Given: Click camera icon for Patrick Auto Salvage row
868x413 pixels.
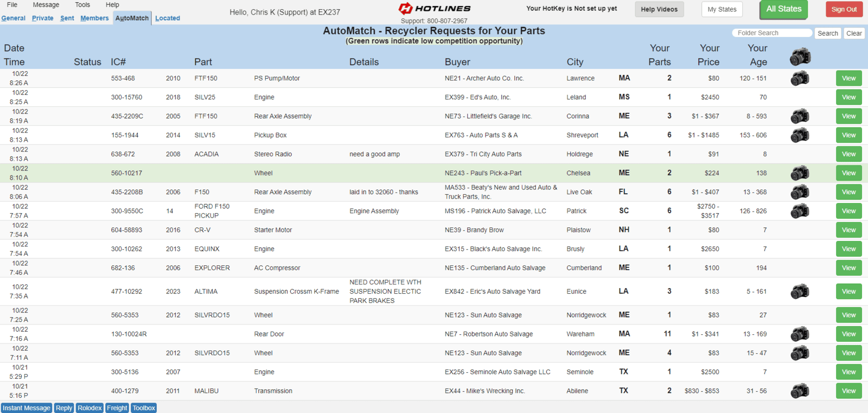Looking at the screenshot, I should [800, 211].
